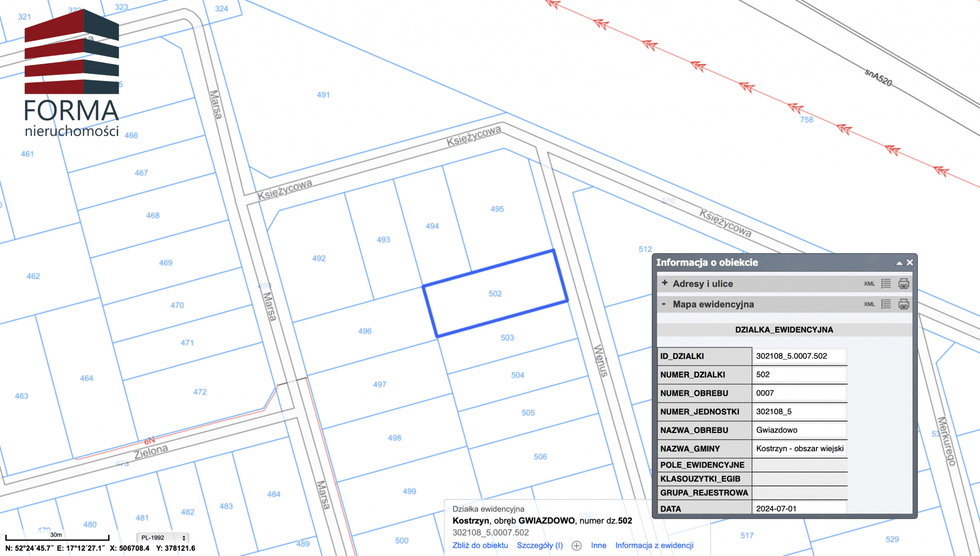Export Adresy i ulice as XML

(869, 284)
